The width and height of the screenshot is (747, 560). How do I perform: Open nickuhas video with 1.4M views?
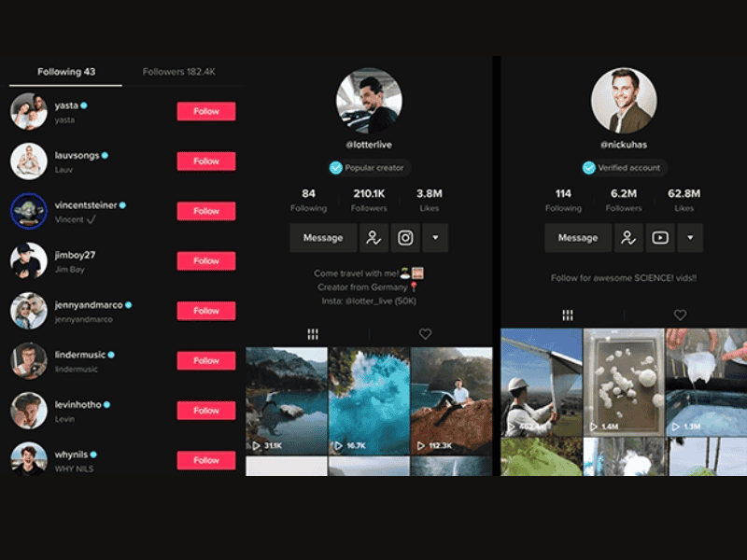coord(624,383)
